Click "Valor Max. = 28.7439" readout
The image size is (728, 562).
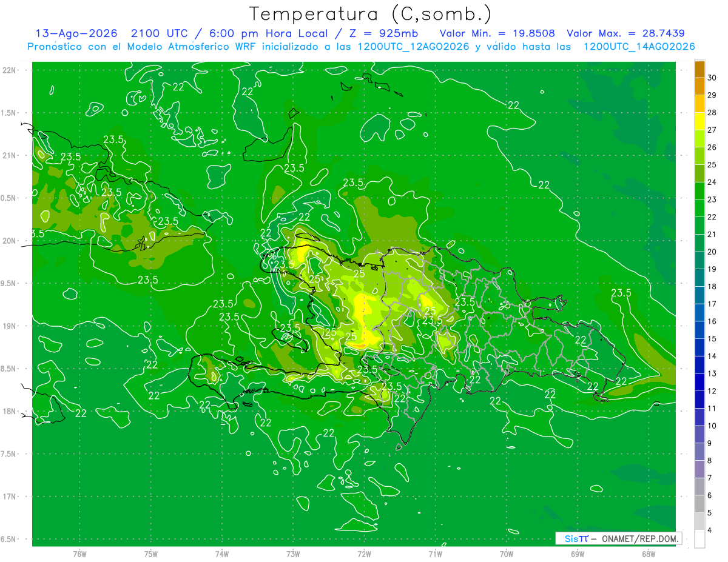coord(625,33)
